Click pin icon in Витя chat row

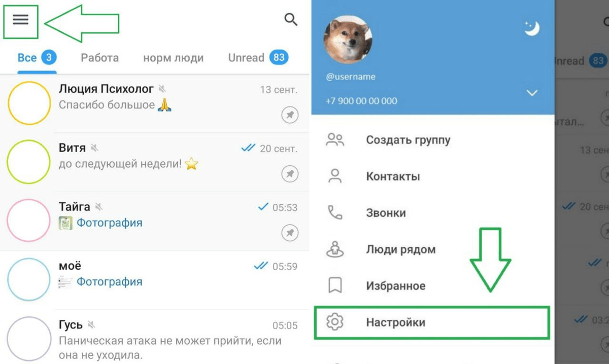(x=290, y=174)
